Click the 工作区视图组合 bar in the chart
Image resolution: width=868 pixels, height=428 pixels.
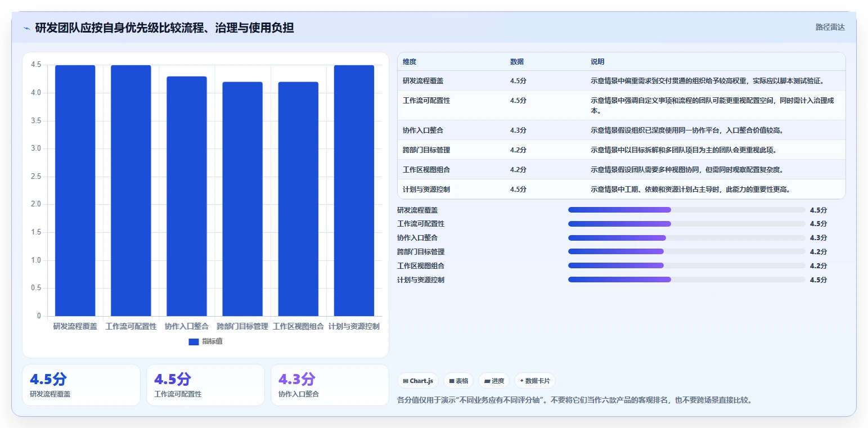[x=298, y=199]
